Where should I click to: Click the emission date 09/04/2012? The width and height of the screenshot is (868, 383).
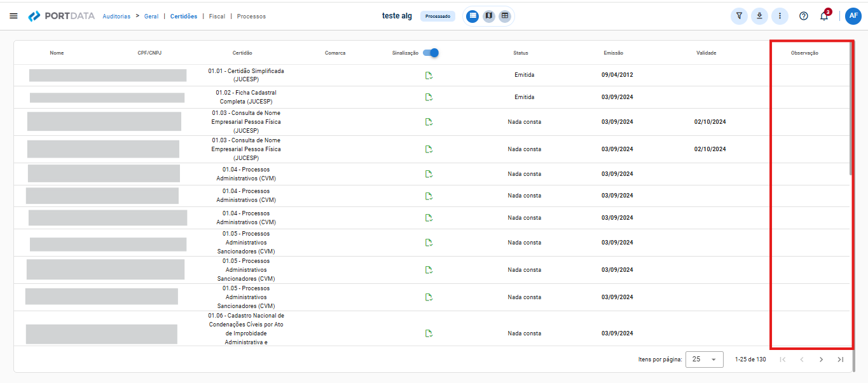(617, 75)
